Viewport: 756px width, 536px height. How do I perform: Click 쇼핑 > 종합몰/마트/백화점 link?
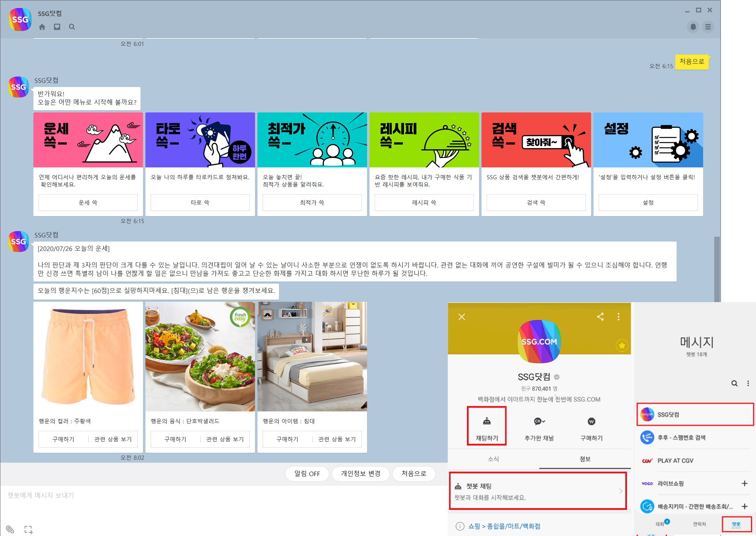(x=504, y=526)
